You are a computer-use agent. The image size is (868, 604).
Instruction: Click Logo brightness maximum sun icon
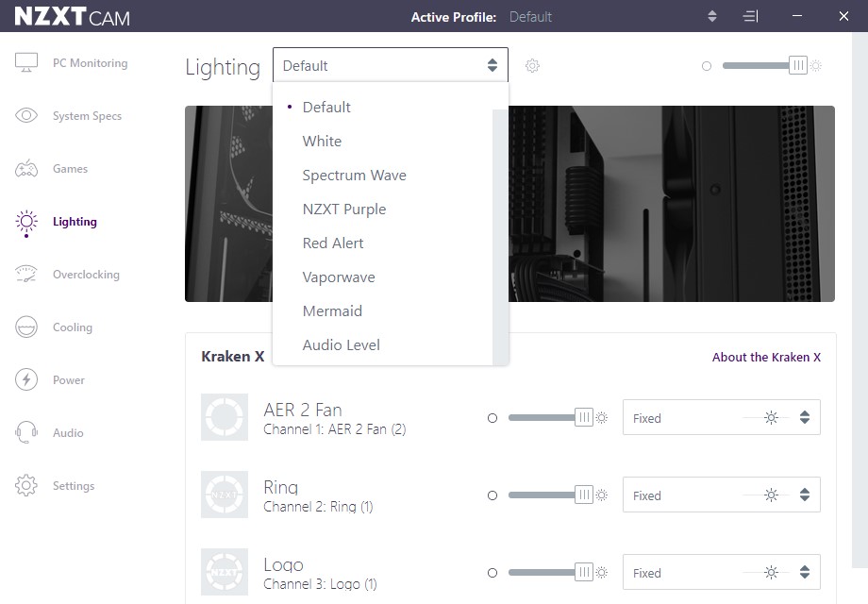coord(602,573)
